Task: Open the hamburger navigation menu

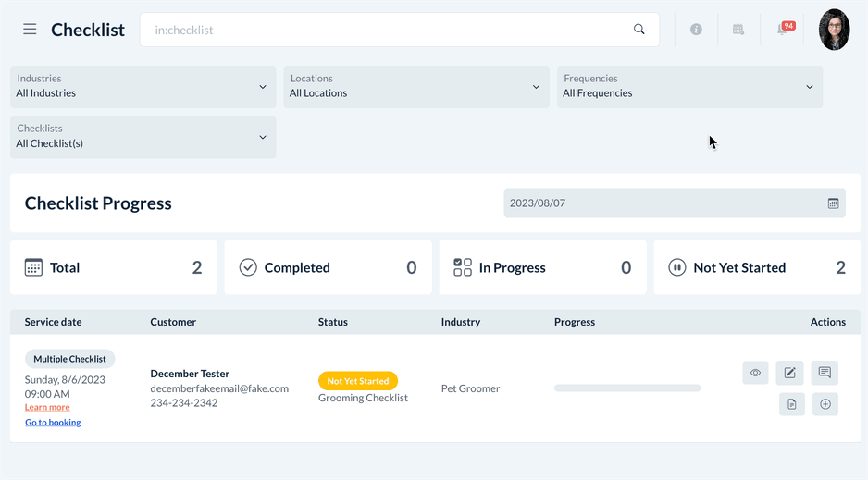Action: tap(30, 30)
